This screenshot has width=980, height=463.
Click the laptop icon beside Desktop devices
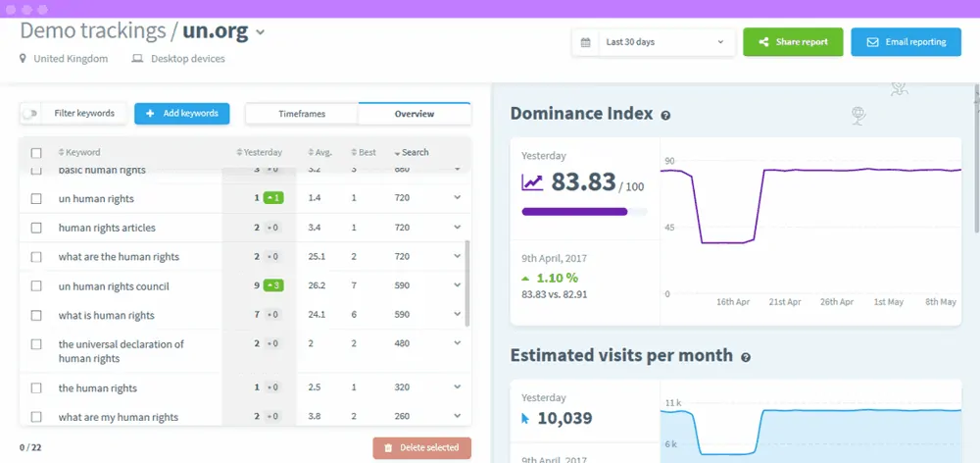pos(137,59)
